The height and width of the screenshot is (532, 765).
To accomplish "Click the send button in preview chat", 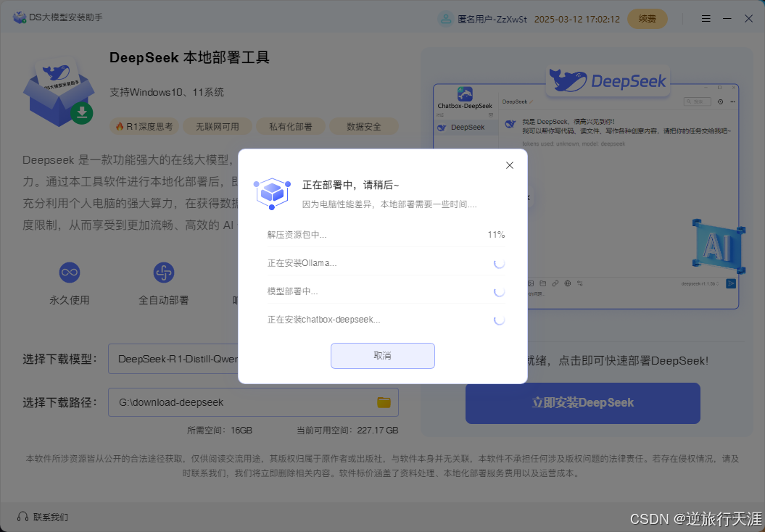I will point(731,283).
